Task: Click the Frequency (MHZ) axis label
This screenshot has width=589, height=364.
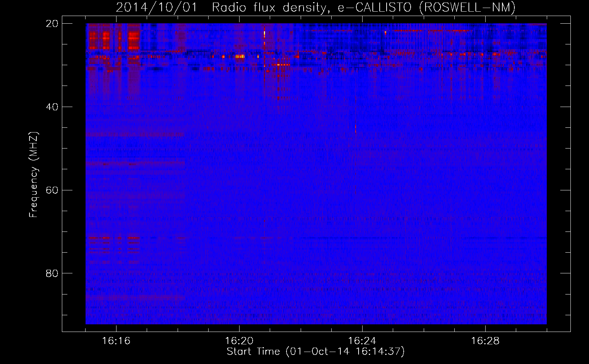Action: (33, 175)
